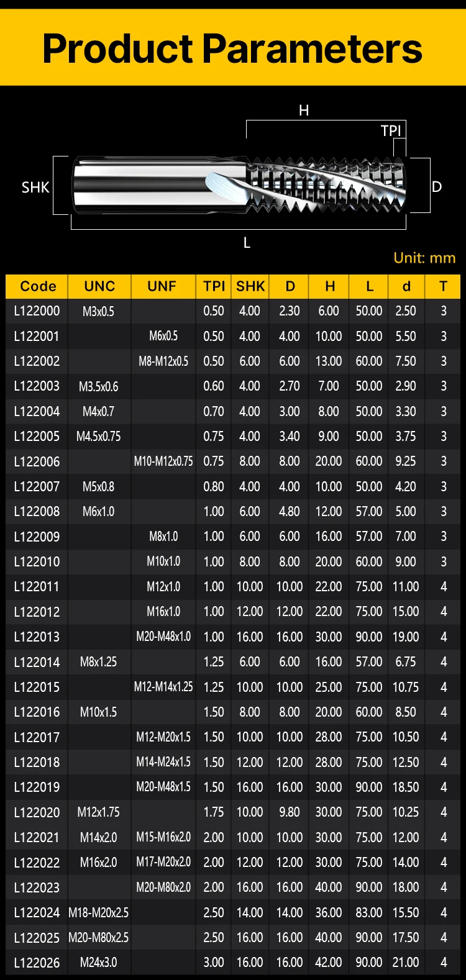
Task: Click the M3x0.5 UNC cell
Action: click(x=98, y=311)
